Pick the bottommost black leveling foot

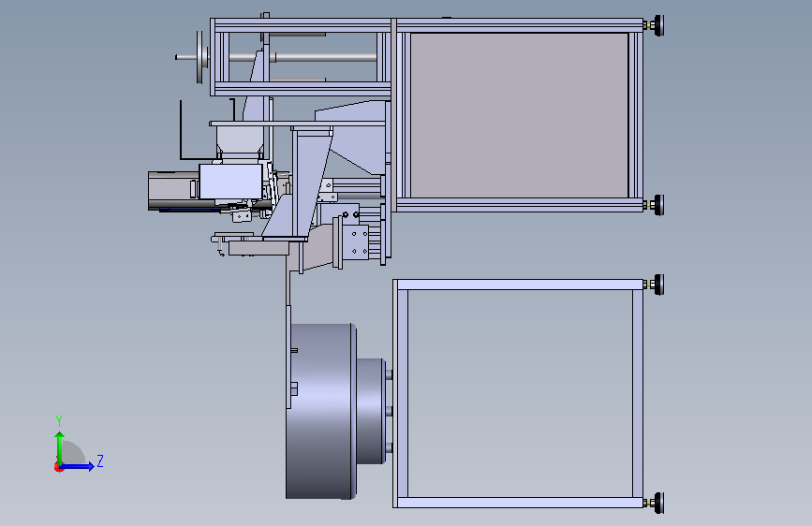coord(657,503)
